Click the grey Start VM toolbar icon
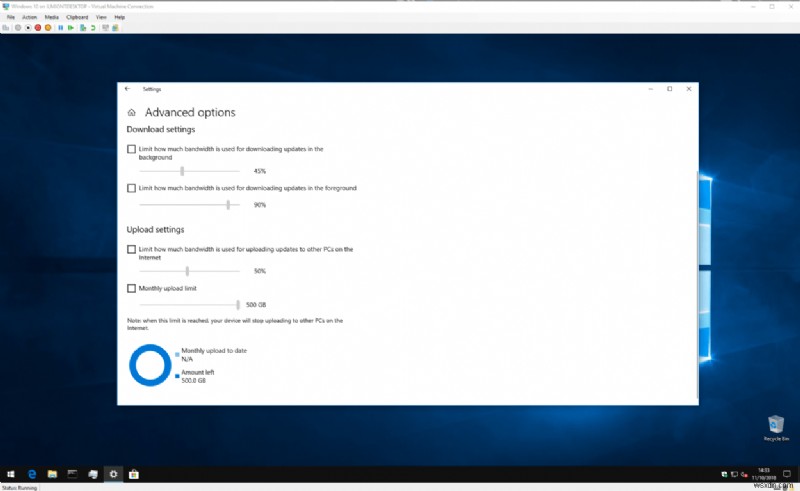This screenshot has height=491, width=800. click(x=18, y=28)
